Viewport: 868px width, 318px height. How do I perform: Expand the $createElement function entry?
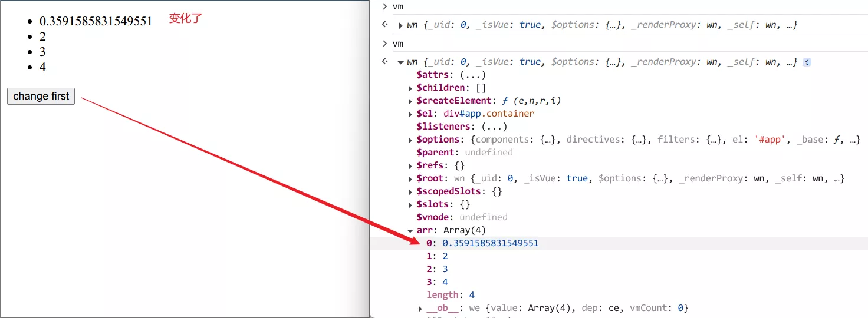pyautogui.click(x=410, y=101)
